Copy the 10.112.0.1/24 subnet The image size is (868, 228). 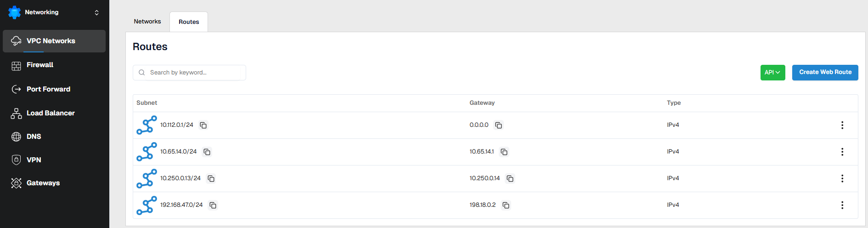[x=203, y=125]
